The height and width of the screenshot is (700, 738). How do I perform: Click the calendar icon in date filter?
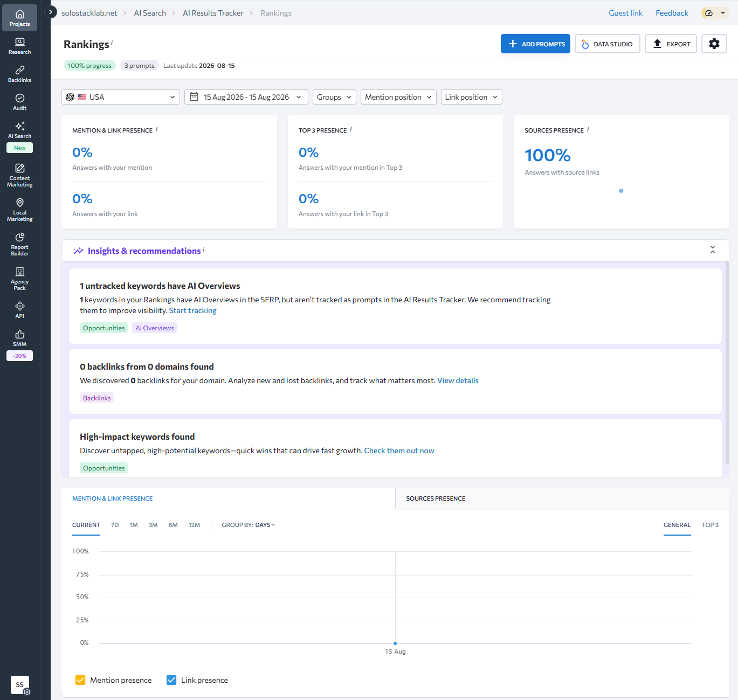point(194,96)
